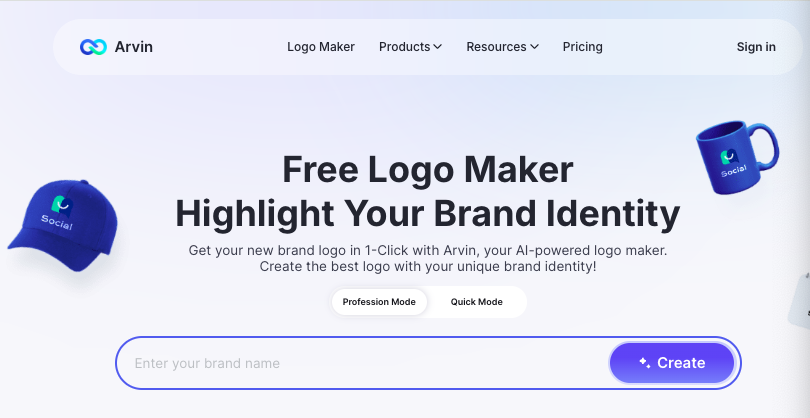810x418 pixels.
Task: Click the blue Social coffee mug image
Action: click(737, 157)
